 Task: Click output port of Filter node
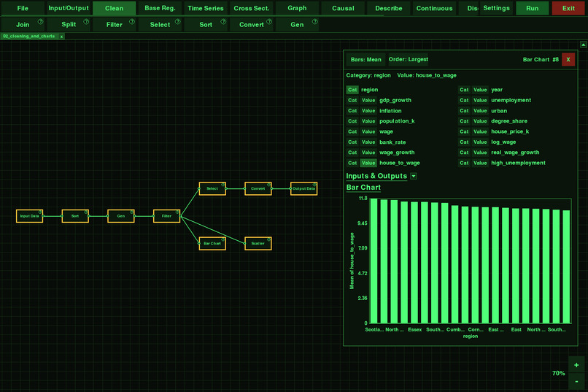pos(181,216)
